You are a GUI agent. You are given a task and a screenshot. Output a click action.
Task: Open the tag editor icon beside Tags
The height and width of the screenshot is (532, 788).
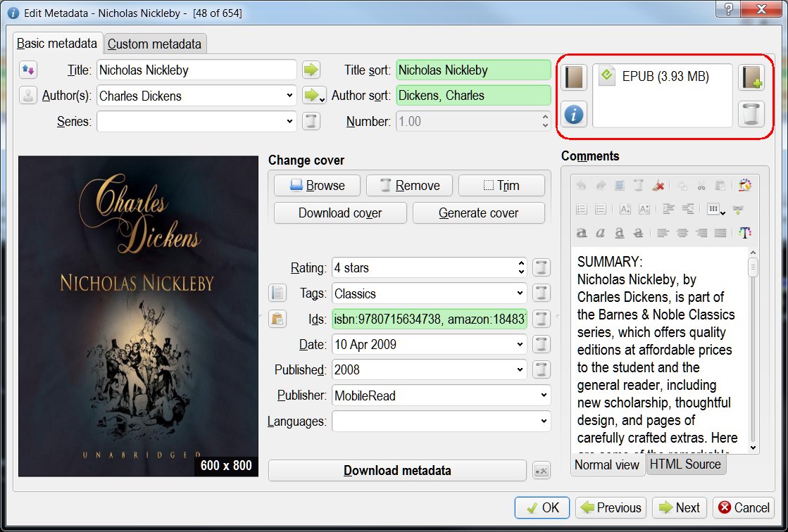[277, 293]
